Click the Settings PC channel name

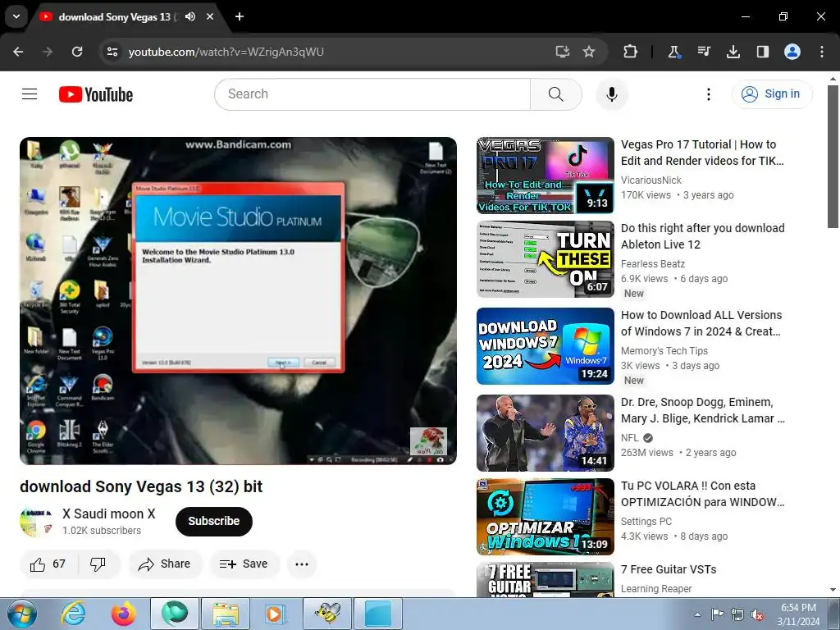[646, 522]
